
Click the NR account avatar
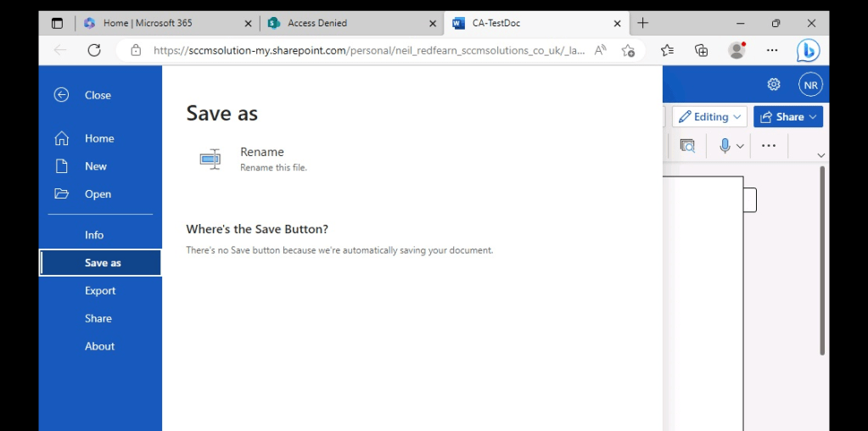click(810, 85)
